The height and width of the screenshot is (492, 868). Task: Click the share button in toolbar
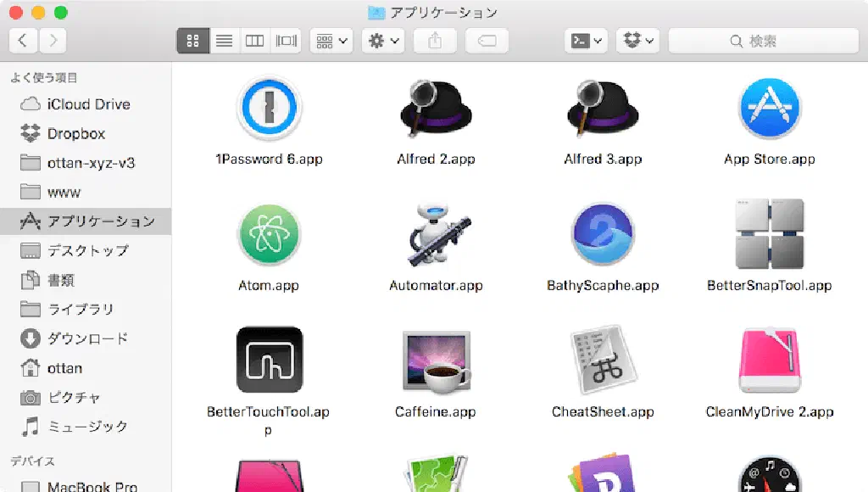click(x=436, y=41)
